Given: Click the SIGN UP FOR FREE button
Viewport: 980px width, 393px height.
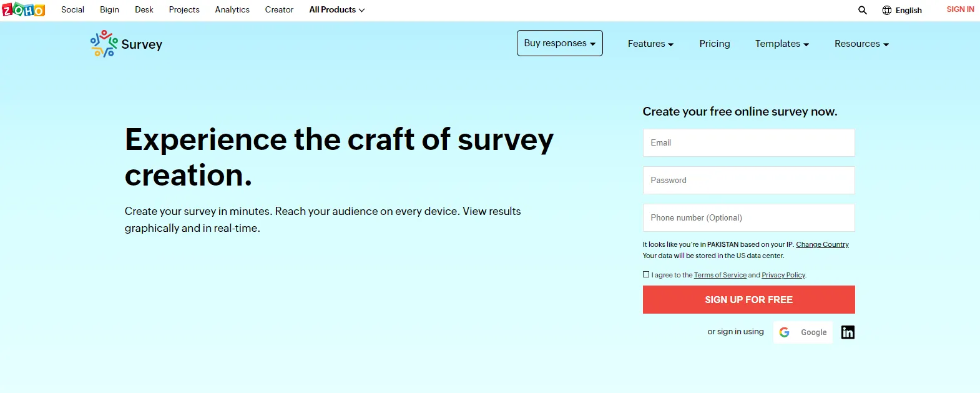Looking at the screenshot, I should click(749, 299).
